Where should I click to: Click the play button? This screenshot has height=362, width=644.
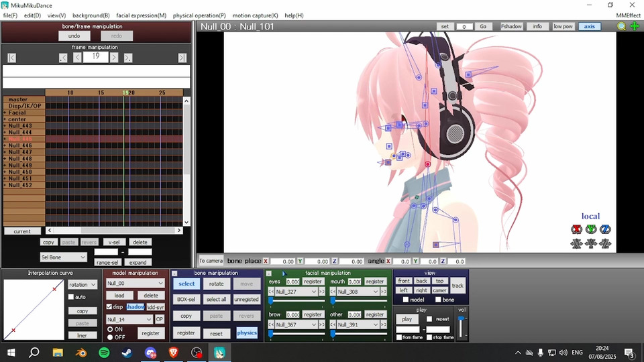[407, 319]
